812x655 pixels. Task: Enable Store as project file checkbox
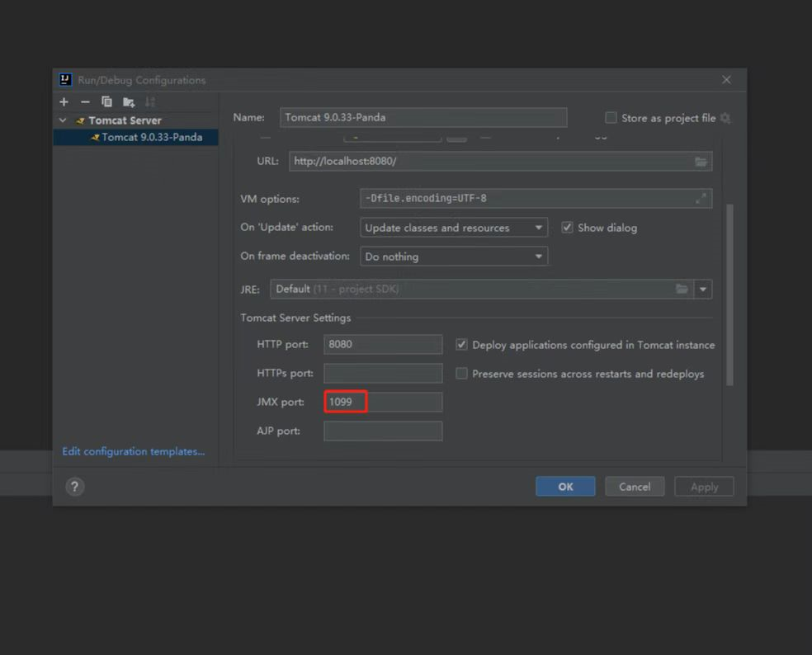pos(611,118)
